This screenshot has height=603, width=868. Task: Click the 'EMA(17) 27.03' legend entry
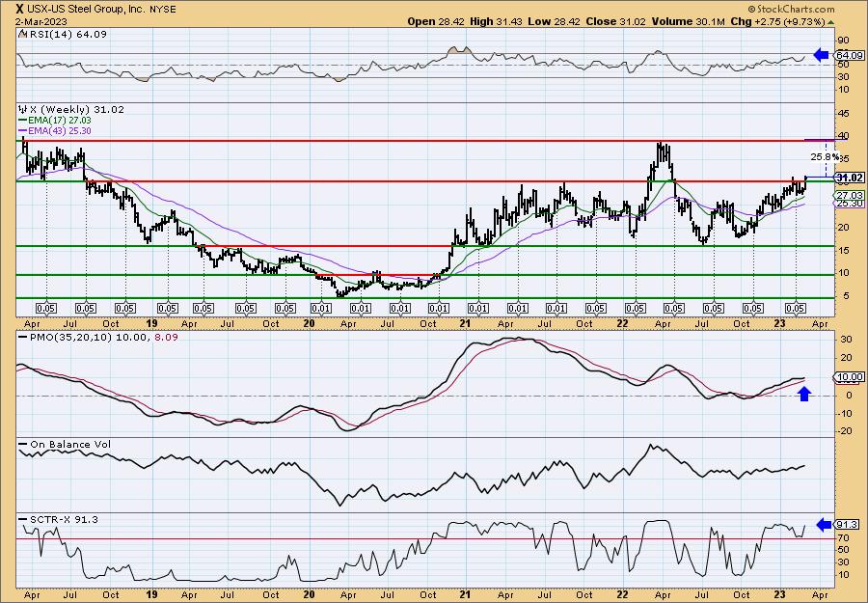click(55, 121)
